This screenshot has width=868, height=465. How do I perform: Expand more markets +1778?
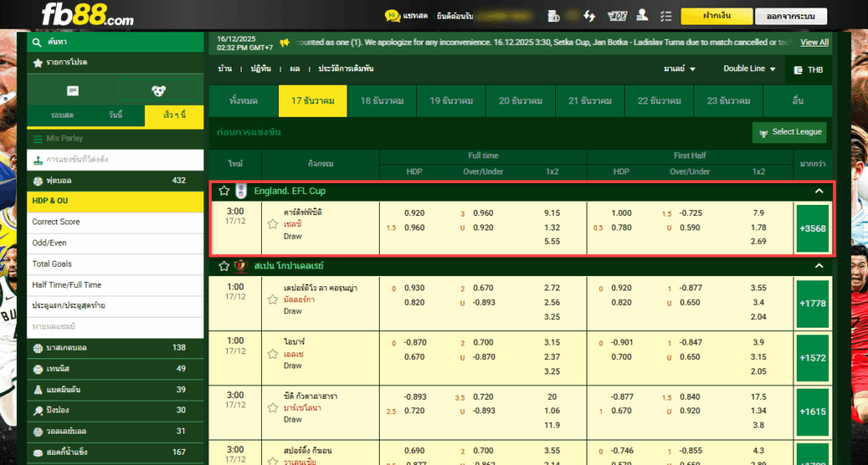point(813,303)
